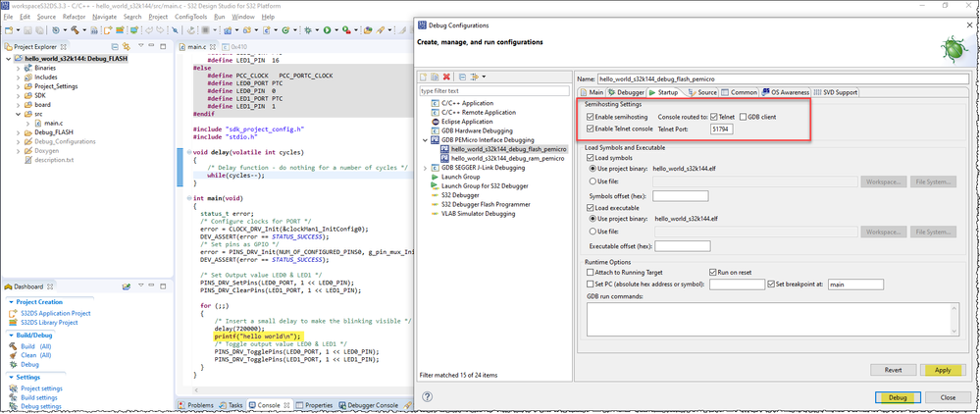980x414 pixels.
Task: Open S32DS Application Project link
Action: coord(56,313)
